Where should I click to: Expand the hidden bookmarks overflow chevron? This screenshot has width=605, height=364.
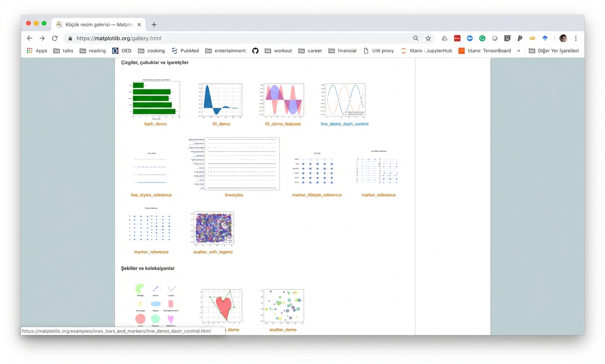pos(518,51)
